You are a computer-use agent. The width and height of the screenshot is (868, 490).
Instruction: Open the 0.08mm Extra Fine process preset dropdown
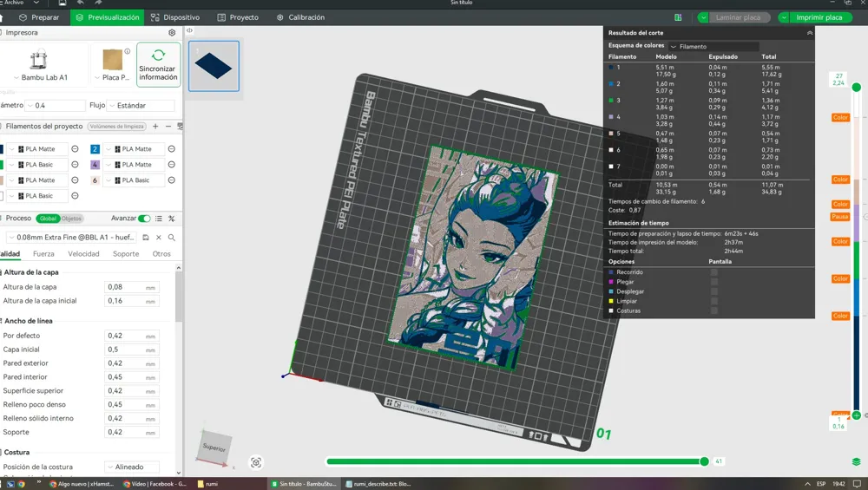[x=72, y=238]
